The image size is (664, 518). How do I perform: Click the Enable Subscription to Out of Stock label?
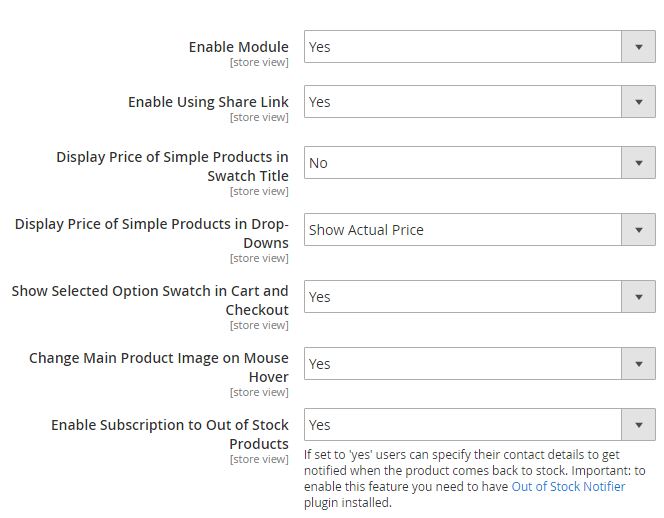(x=170, y=434)
